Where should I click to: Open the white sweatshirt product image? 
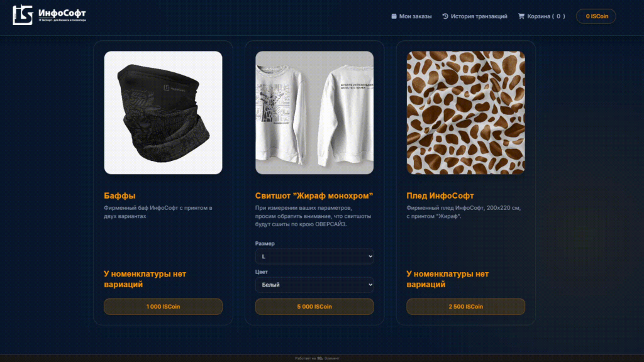click(314, 112)
